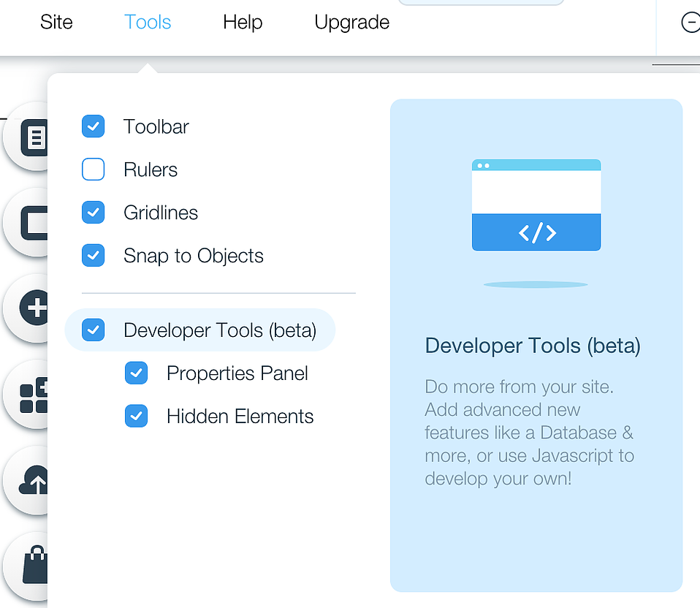Open the Upgrade menu

click(351, 22)
